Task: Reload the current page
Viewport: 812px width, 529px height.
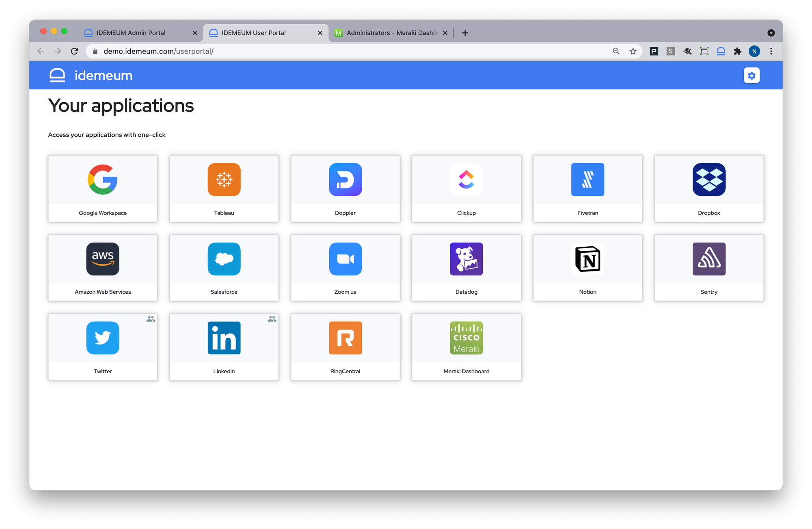Action: 74,51
